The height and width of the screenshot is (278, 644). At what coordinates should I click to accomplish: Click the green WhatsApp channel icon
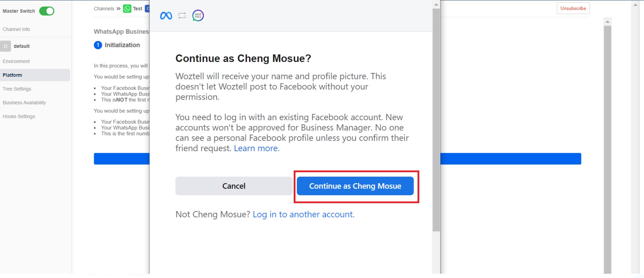(x=127, y=8)
